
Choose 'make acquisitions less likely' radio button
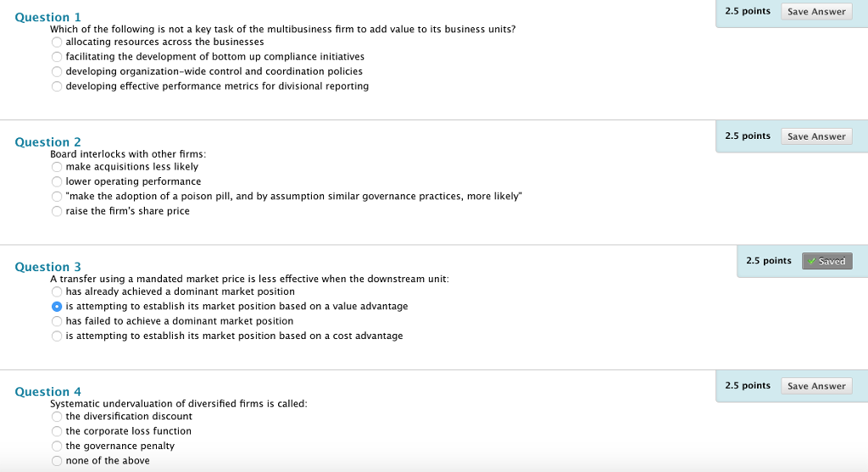(x=57, y=167)
